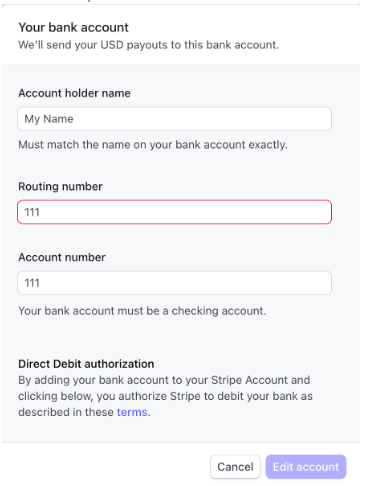Click the checking account requirement hint

coord(142,311)
